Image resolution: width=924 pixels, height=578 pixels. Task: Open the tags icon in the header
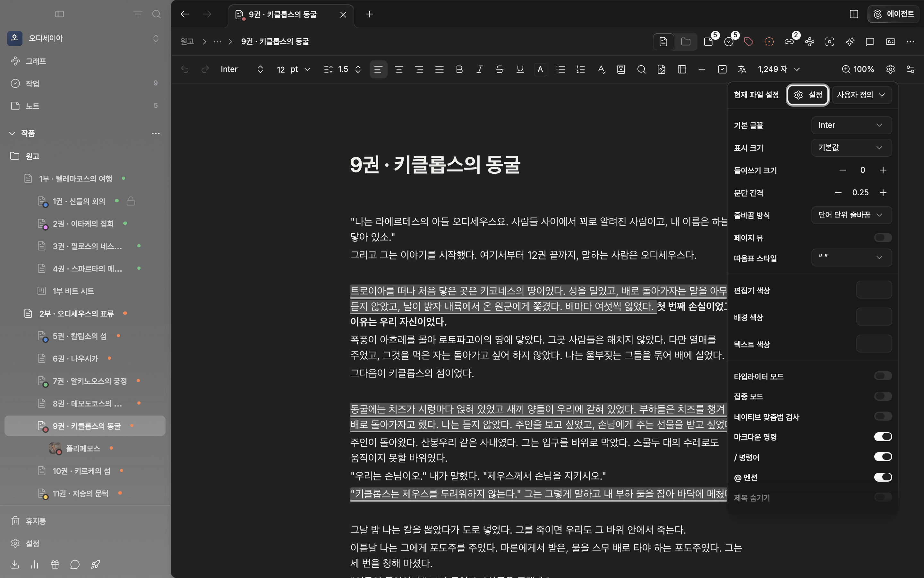tap(749, 42)
